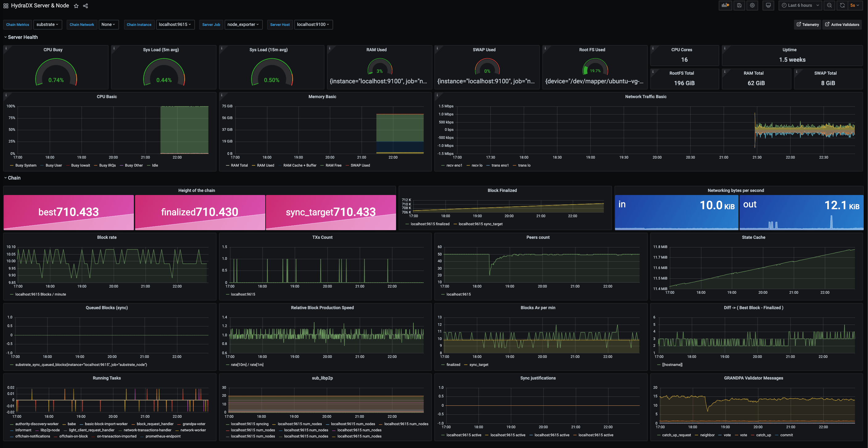Star the HydraDX dashboard

pos(76,6)
